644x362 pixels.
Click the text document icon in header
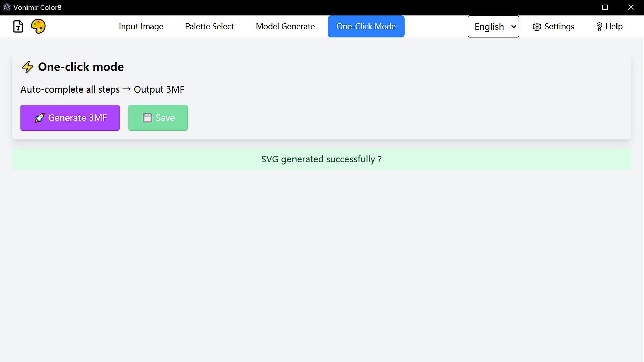tap(18, 26)
